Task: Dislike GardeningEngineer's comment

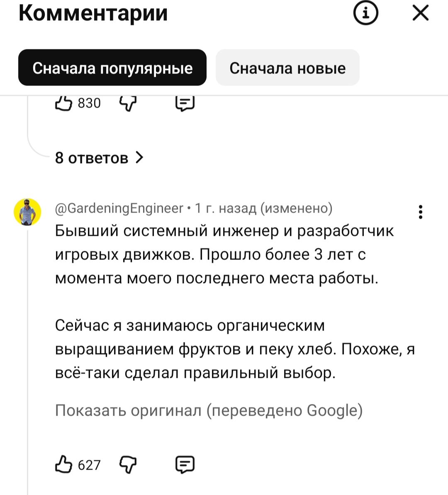Action: 128,464
